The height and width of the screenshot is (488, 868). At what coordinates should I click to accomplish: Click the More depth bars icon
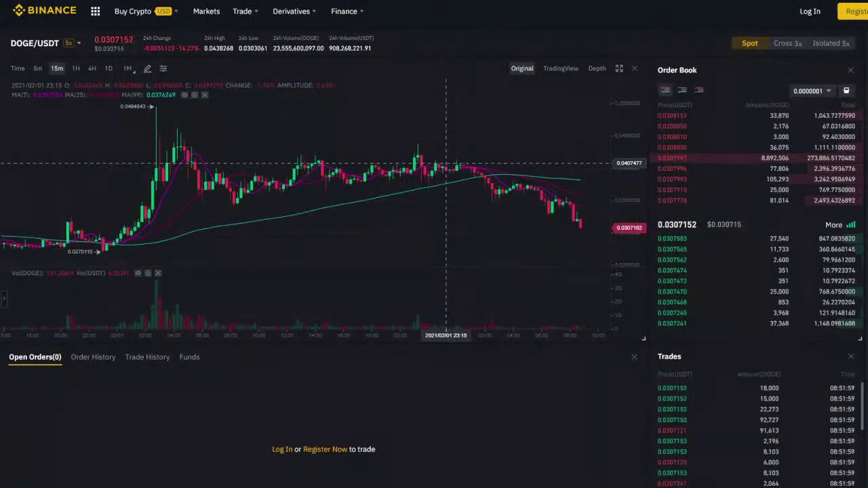(851, 224)
